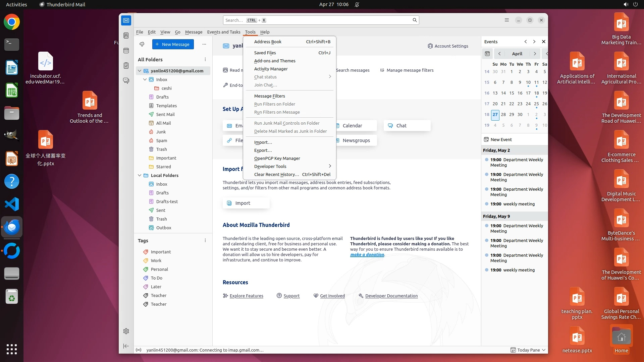The width and height of the screenshot is (644, 362).
Task: Close the Events pane
Action: click(x=544, y=42)
